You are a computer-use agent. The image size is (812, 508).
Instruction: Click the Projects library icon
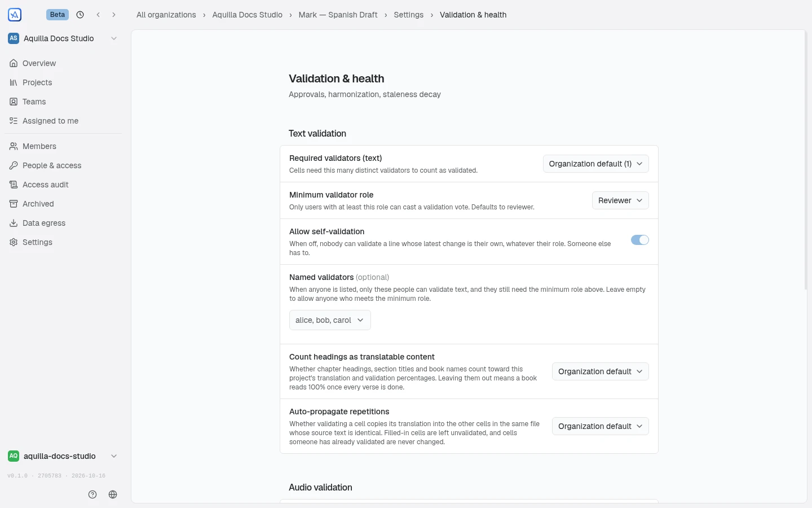pyautogui.click(x=14, y=82)
